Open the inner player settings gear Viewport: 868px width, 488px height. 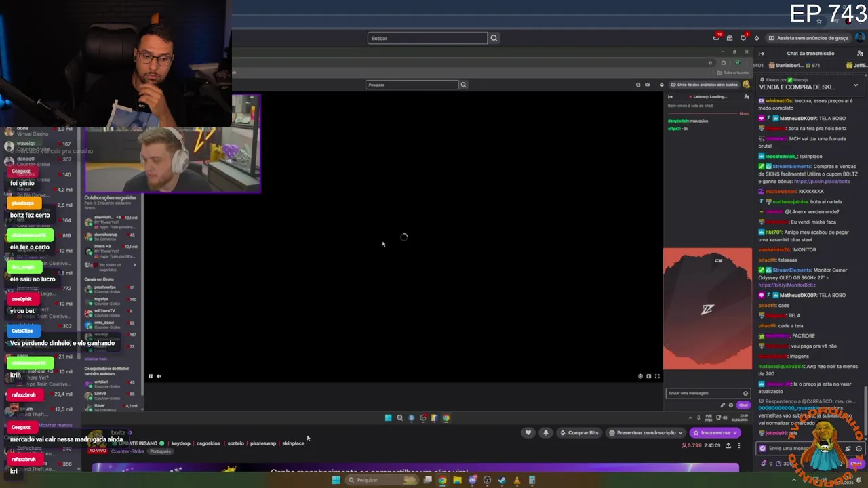(x=640, y=376)
